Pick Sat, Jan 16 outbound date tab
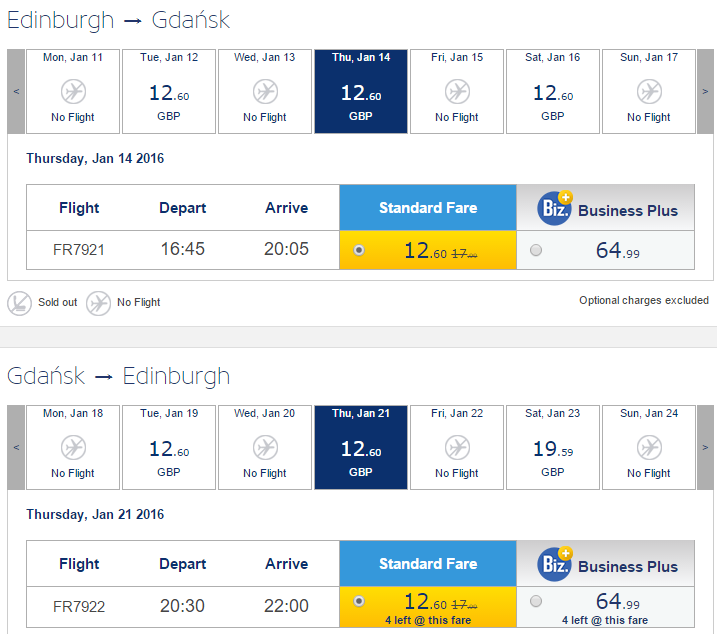 [x=553, y=91]
